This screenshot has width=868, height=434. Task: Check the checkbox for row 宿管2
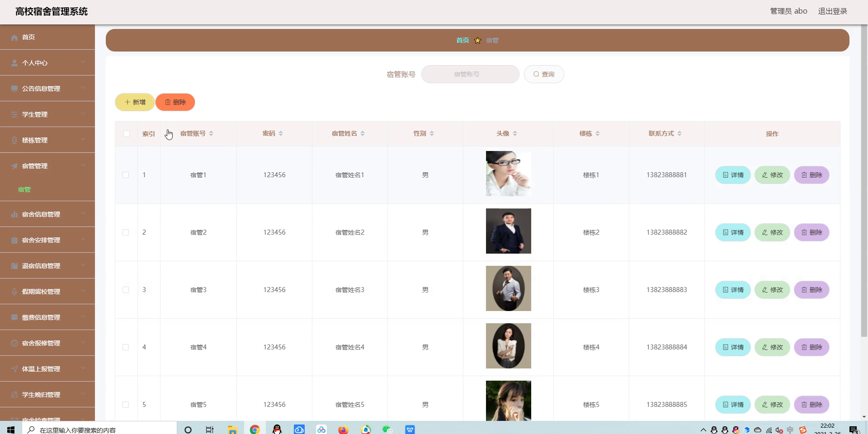126,232
